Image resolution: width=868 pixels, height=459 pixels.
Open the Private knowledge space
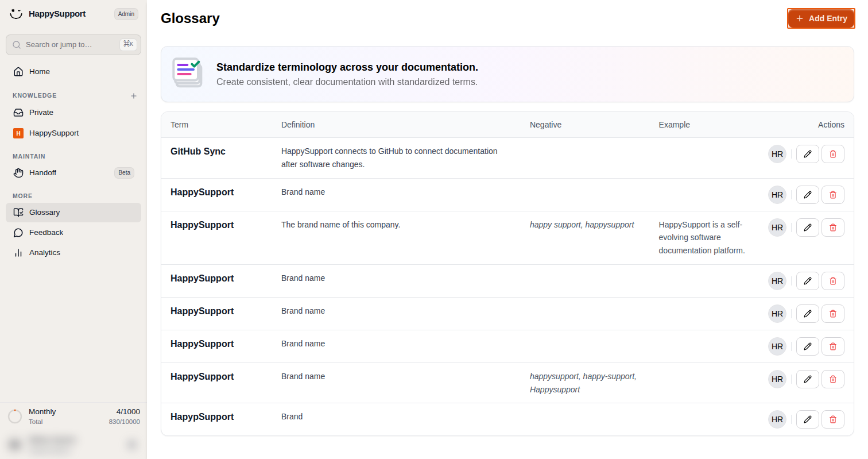73,113
